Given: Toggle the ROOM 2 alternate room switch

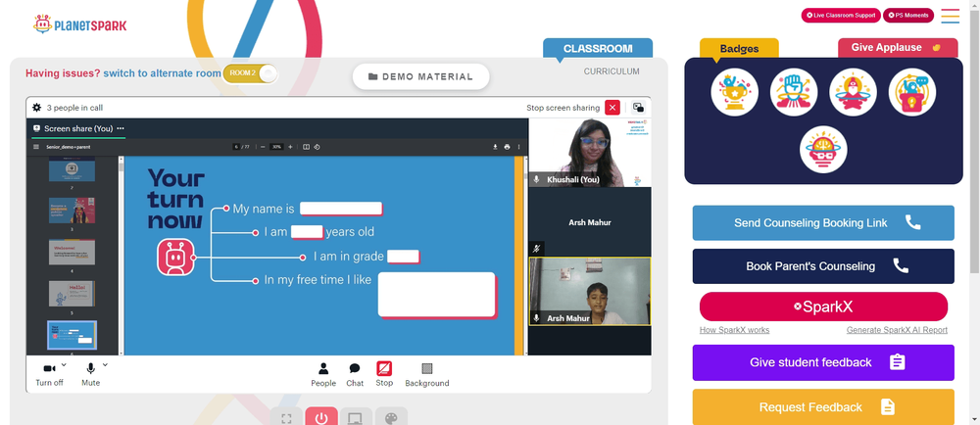Looking at the screenshot, I should click(x=250, y=73).
